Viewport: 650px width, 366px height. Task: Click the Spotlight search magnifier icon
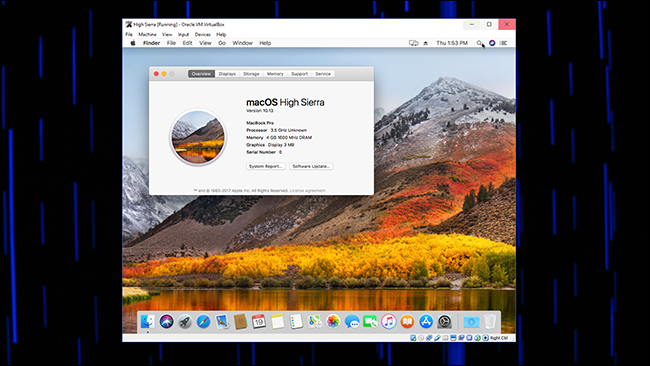(479, 43)
